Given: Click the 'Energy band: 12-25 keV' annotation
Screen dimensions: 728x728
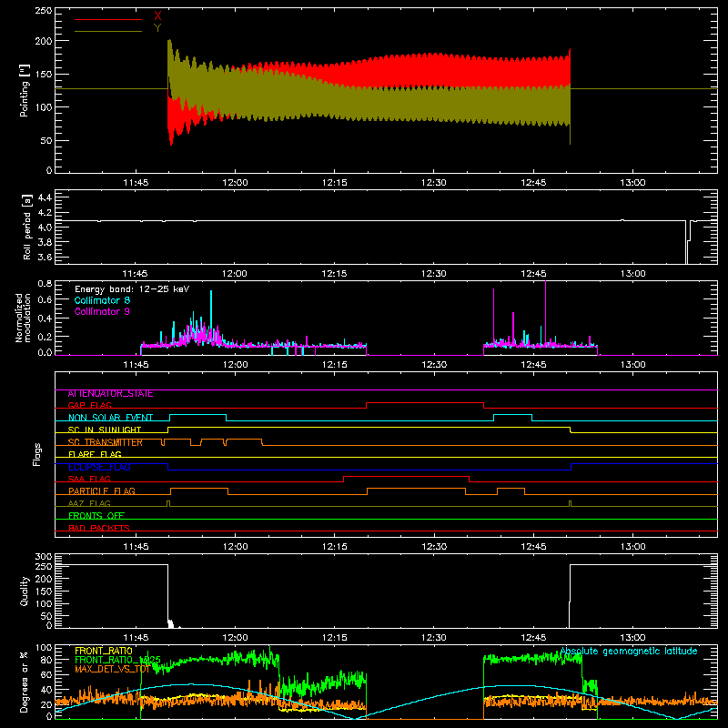Looking at the screenshot, I should [x=132, y=289].
